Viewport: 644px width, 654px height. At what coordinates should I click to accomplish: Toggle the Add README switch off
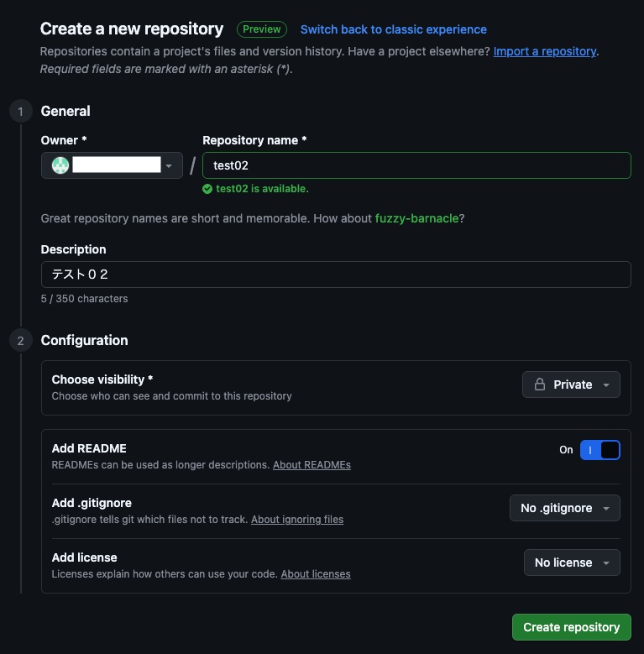599,450
